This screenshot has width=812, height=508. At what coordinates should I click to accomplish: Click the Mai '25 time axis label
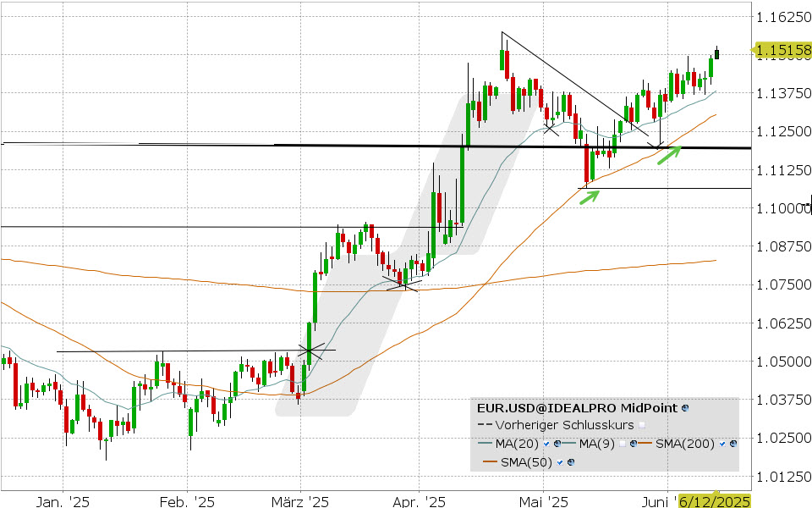click(x=543, y=501)
